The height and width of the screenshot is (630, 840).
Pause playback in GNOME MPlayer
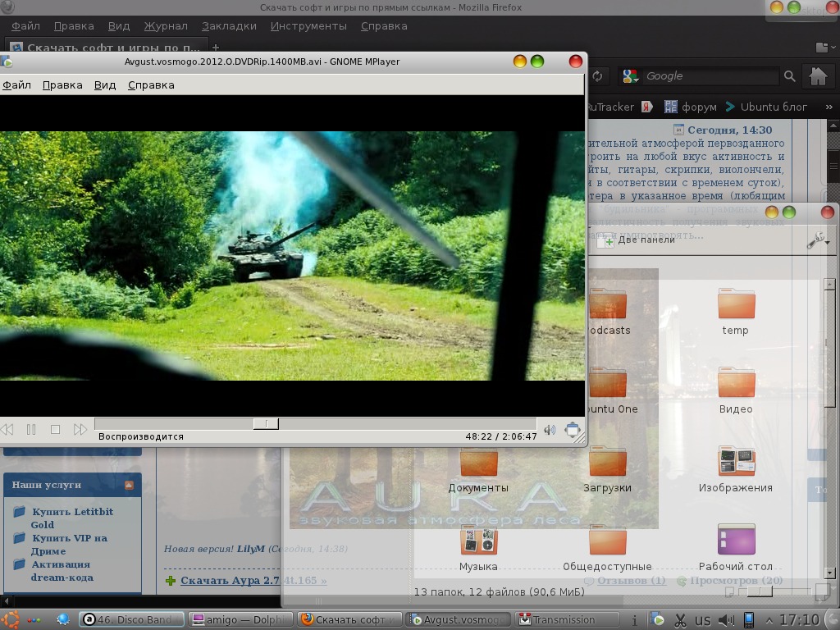31,429
